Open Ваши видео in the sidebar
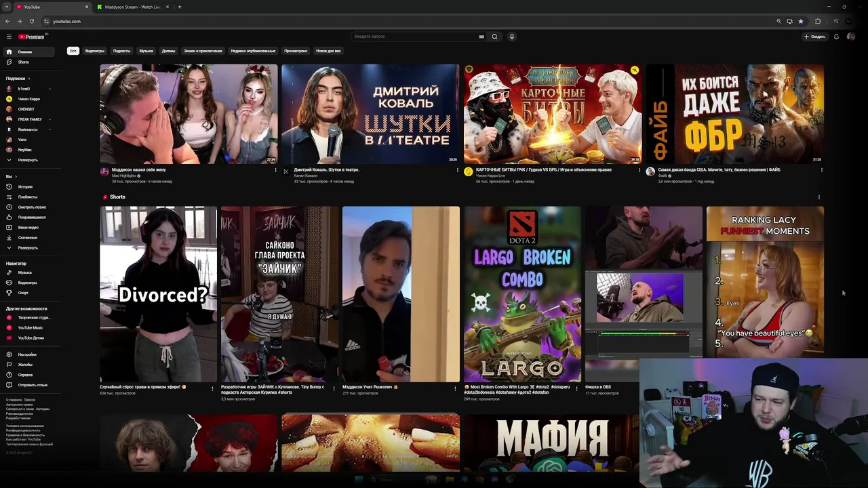Image resolution: width=868 pixels, height=488 pixels. (28, 227)
